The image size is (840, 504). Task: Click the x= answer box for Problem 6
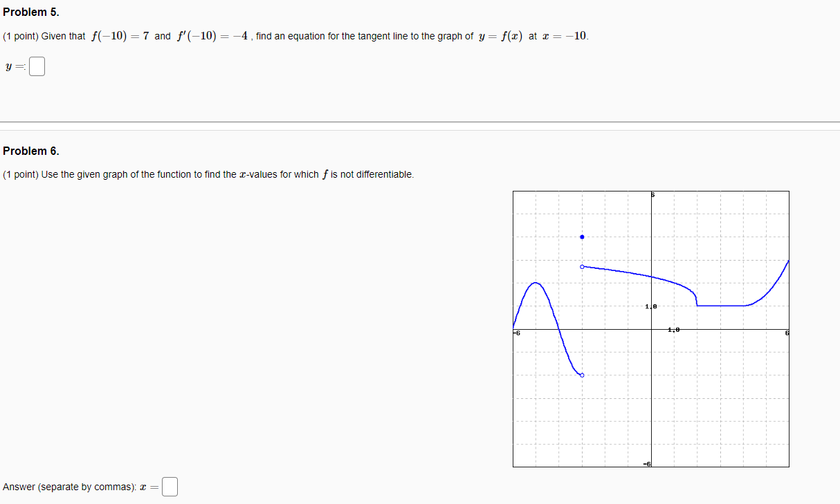pyautogui.click(x=170, y=487)
